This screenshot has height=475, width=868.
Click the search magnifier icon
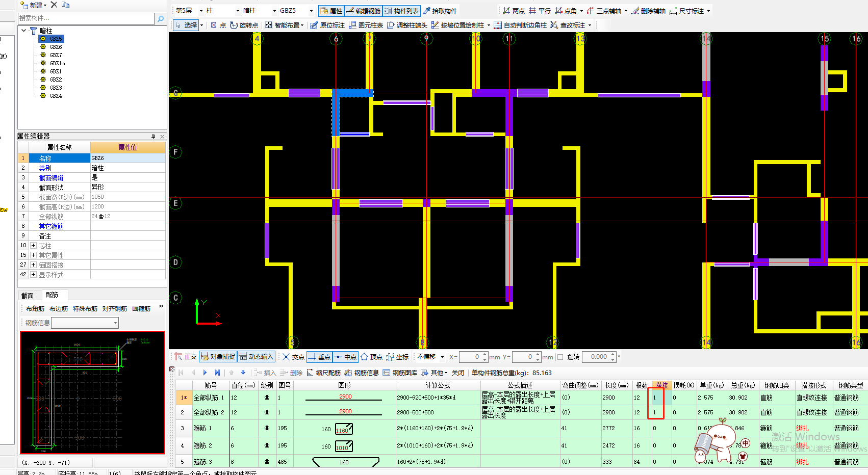coord(161,19)
